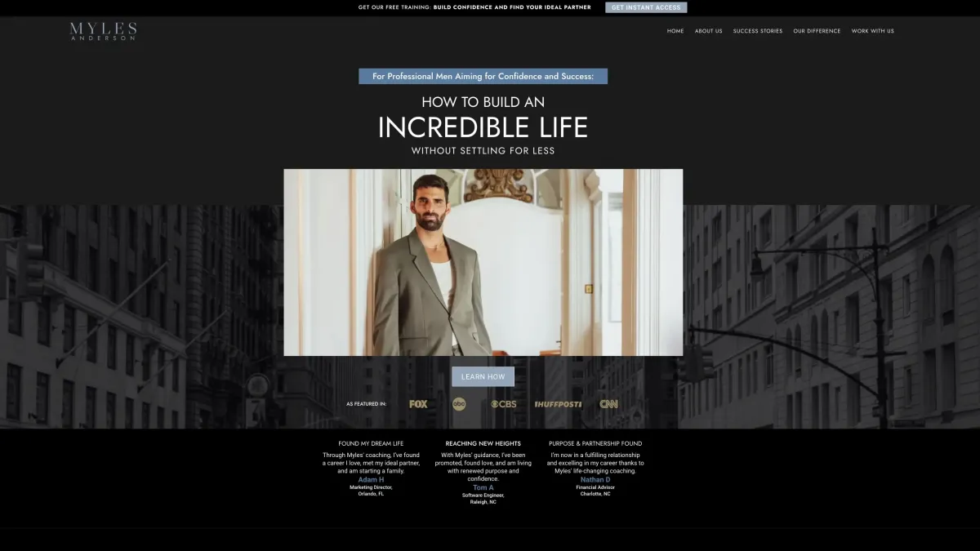The height and width of the screenshot is (551, 980).
Task: Click the name Nathan D
Action: click(x=595, y=480)
